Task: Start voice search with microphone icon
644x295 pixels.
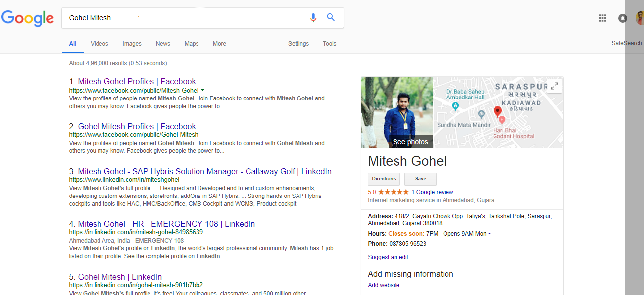Action: (313, 18)
